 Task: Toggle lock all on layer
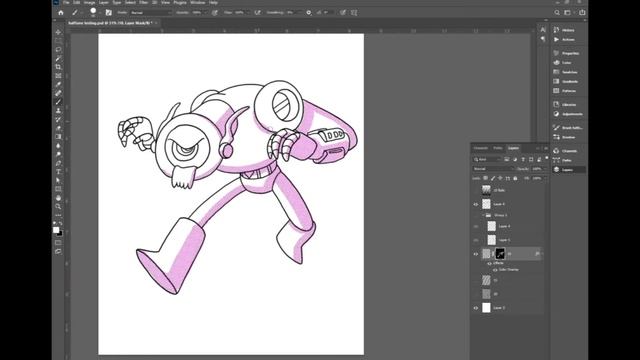click(x=515, y=178)
